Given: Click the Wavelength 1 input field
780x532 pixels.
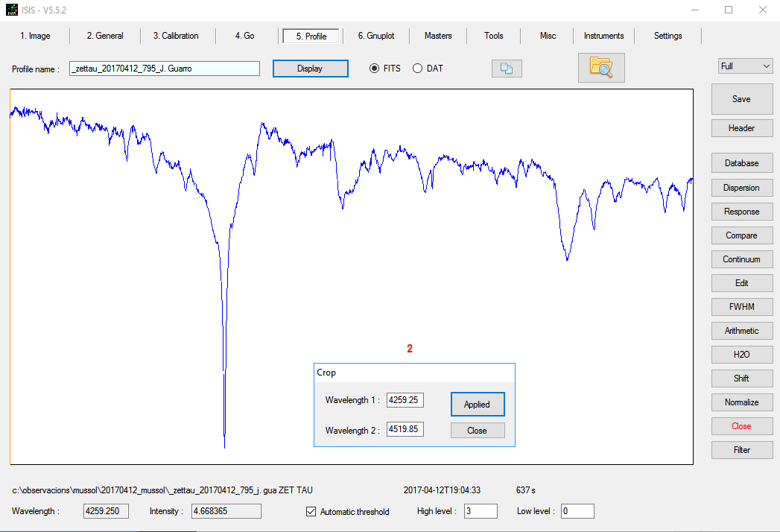Looking at the screenshot, I should [405, 400].
